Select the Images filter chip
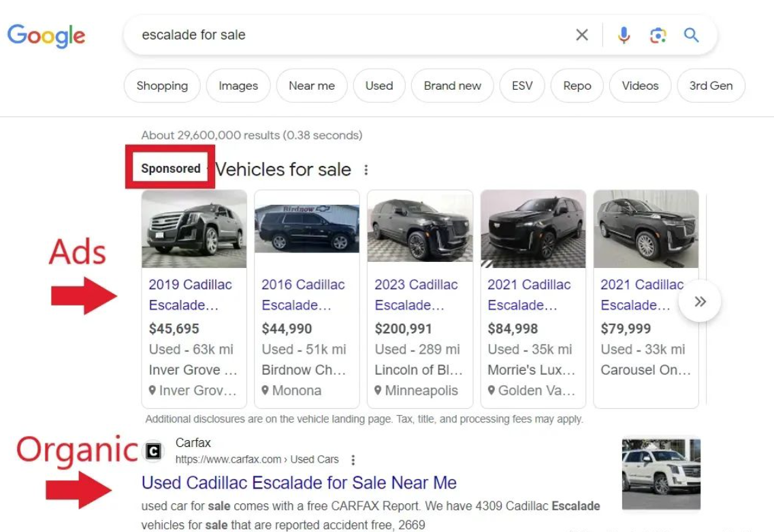Screen dimensions: 774x532 point(238,86)
